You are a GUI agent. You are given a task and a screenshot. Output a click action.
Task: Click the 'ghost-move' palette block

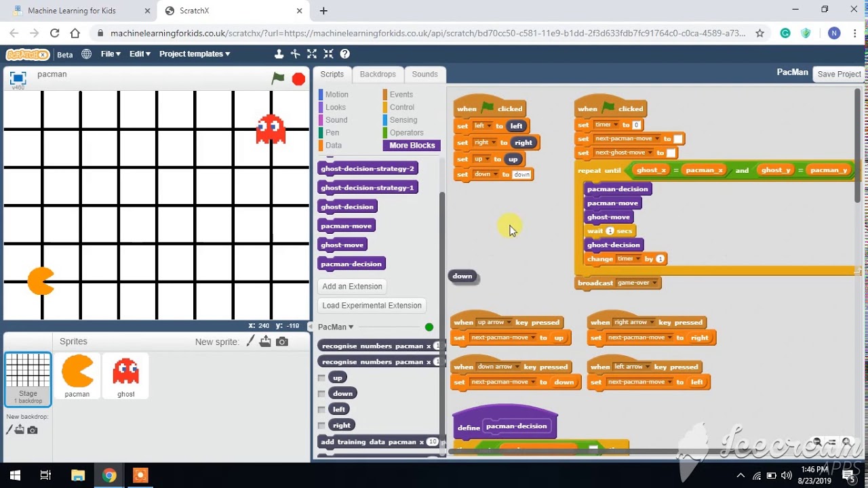tap(342, 245)
